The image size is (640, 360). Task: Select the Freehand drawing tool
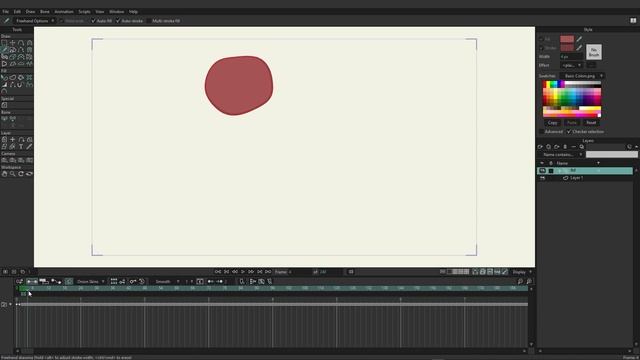[4, 49]
